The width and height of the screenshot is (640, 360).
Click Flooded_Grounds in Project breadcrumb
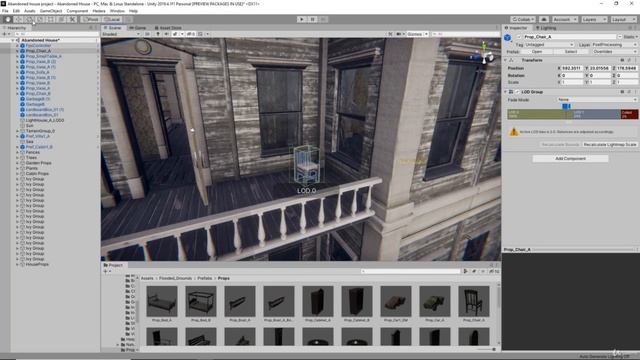pos(175,278)
